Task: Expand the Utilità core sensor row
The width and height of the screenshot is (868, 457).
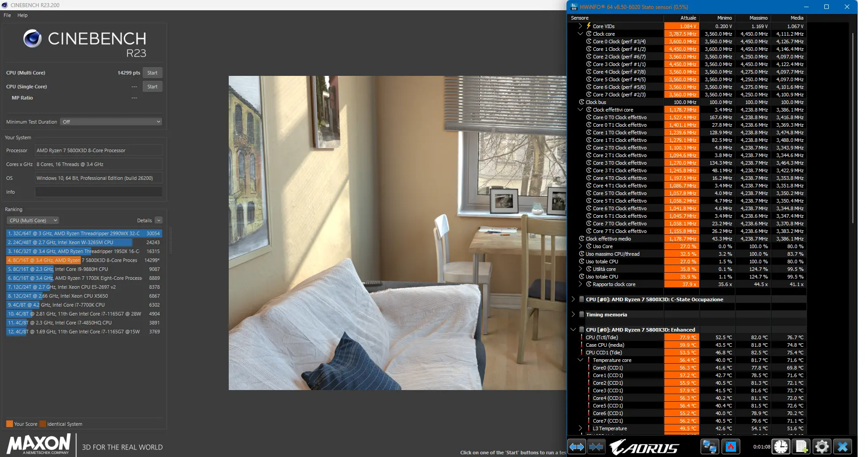Action: tap(580, 269)
